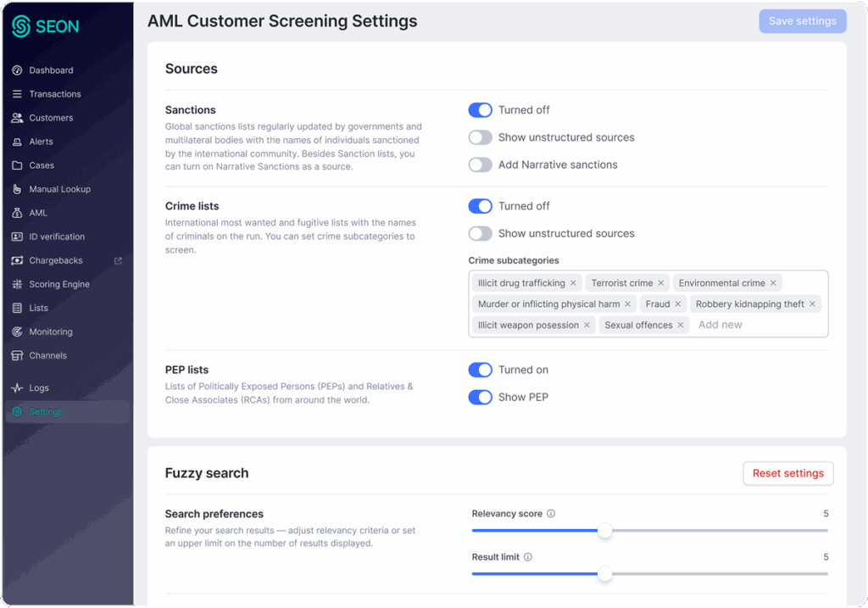
Task: Click the Customers people icon
Action: (x=17, y=118)
